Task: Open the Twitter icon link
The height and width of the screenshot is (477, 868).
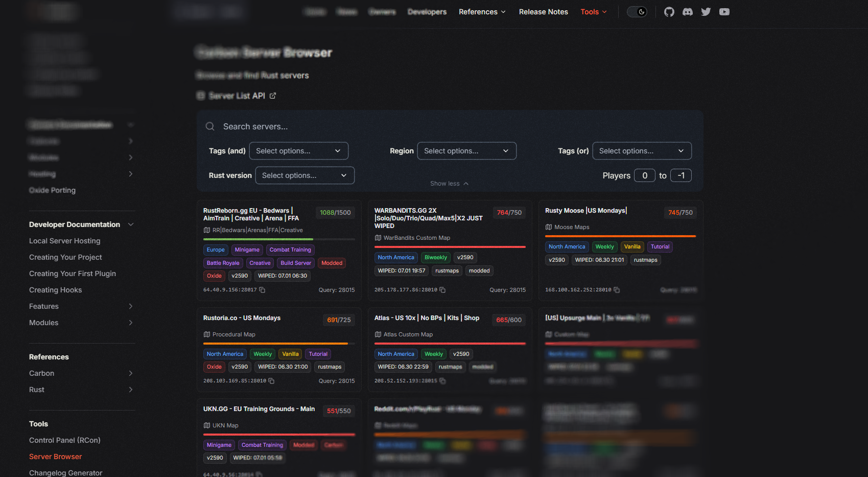Action: coord(706,12)
